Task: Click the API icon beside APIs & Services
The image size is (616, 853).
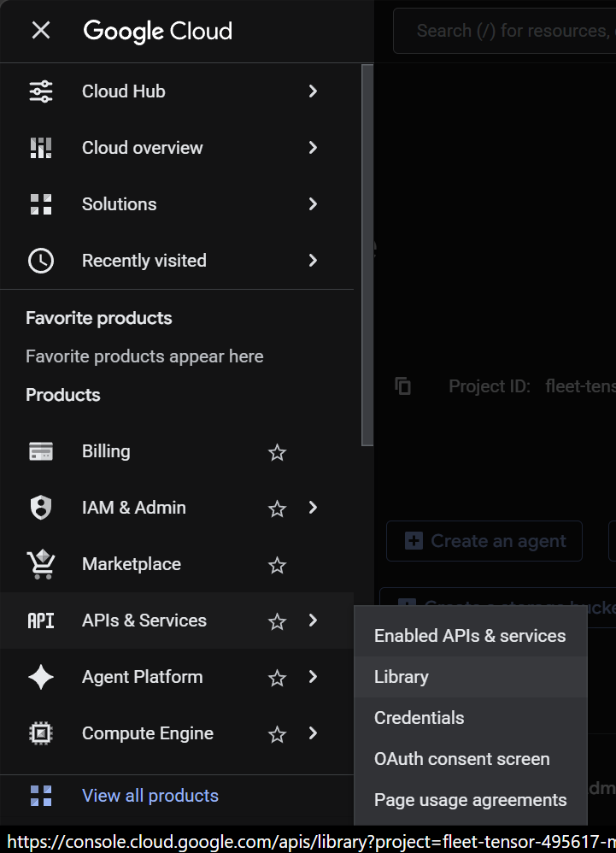Action: click(x=41, y=621)
